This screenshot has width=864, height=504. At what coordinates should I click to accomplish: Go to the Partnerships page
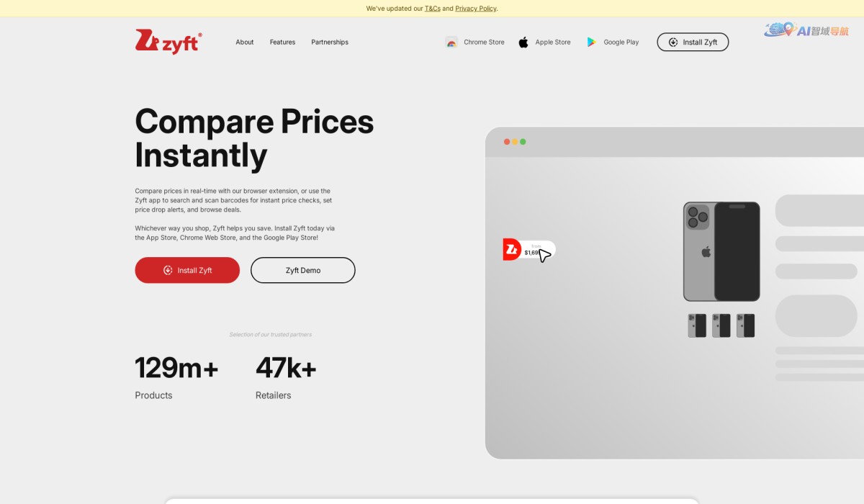(x=330, y=42)
